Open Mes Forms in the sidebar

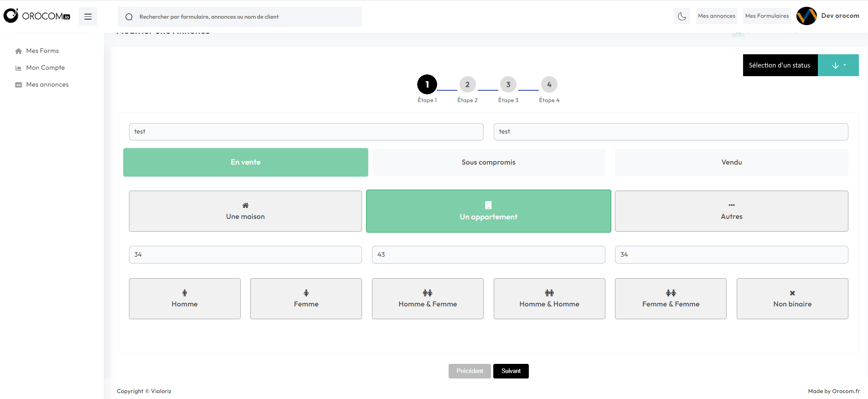tap(42, 51)
